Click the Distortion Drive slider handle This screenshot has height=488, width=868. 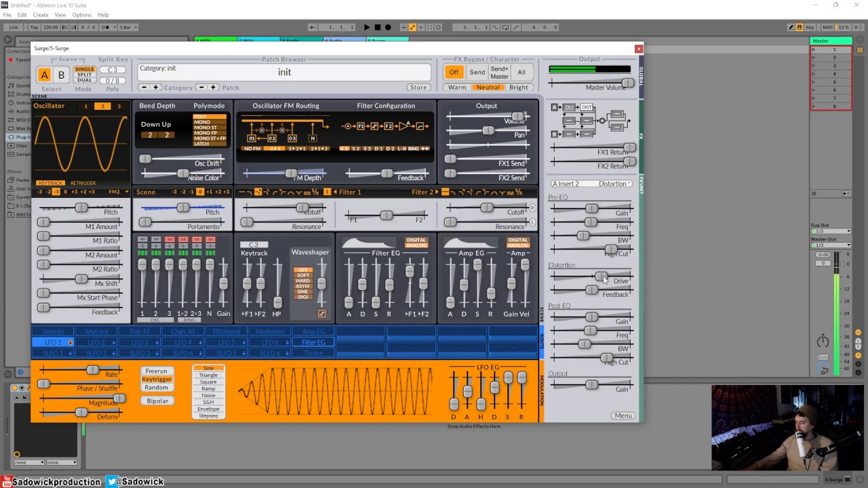(x=600, y=276)
